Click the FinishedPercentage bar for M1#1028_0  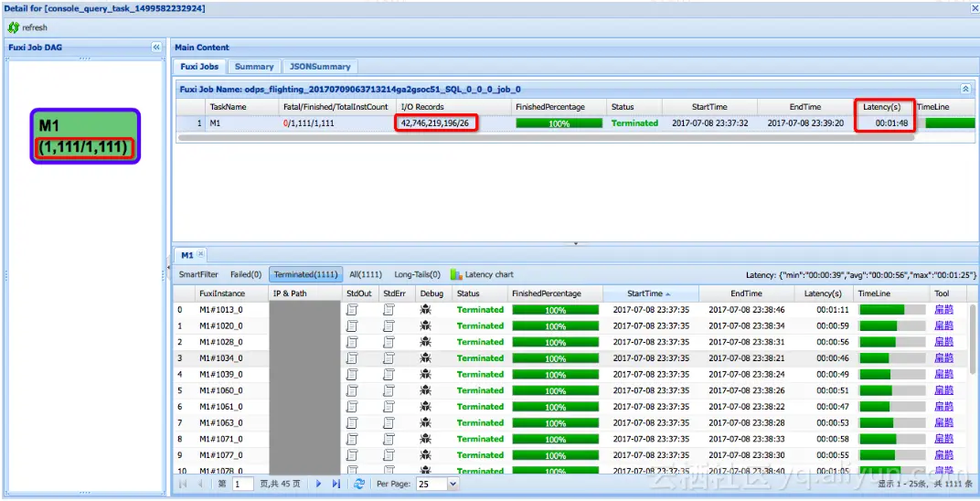[555, 342]
